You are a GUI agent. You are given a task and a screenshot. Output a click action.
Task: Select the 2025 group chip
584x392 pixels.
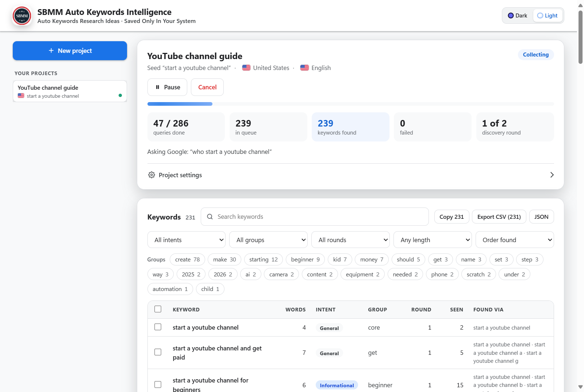click(x=191, y=275)
